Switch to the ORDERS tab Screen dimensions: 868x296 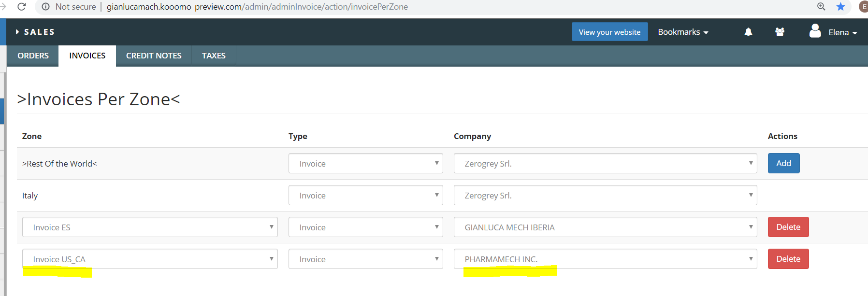(33, 56)
